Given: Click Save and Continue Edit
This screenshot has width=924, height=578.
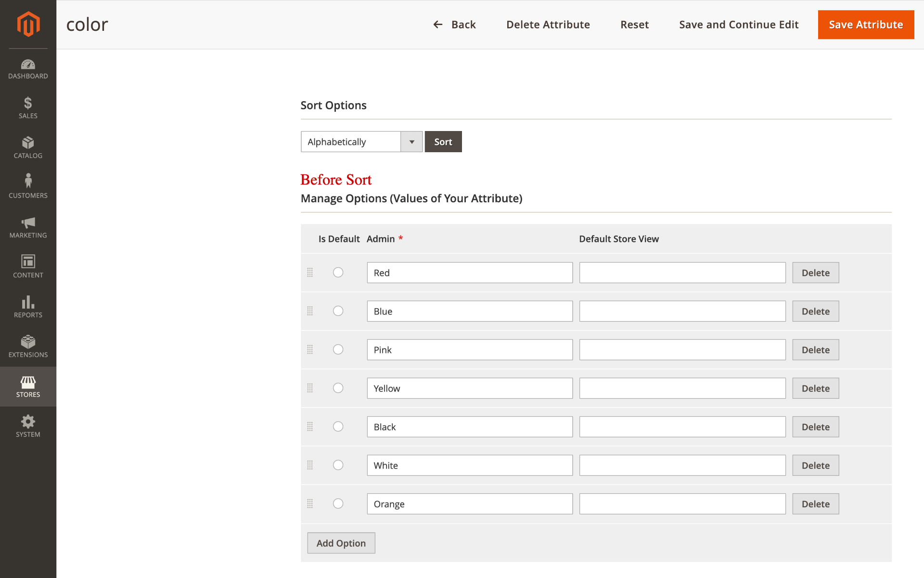Looking at the screenshot, I should 739,25.
